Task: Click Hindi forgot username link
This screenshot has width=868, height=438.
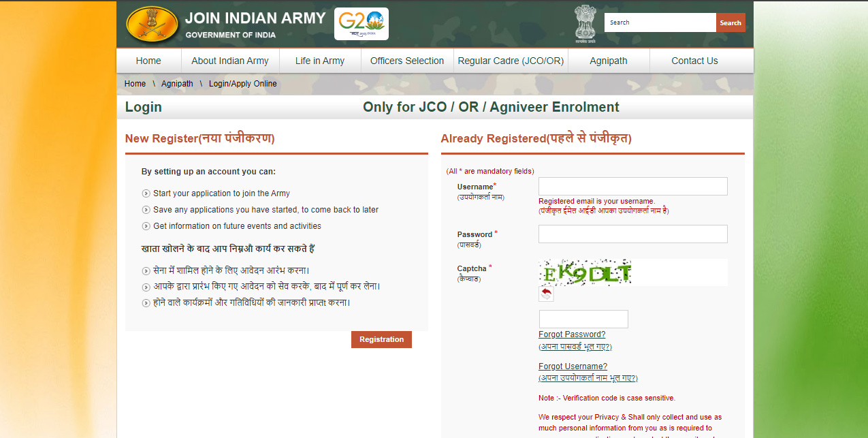Action: (x=588, y=378)
